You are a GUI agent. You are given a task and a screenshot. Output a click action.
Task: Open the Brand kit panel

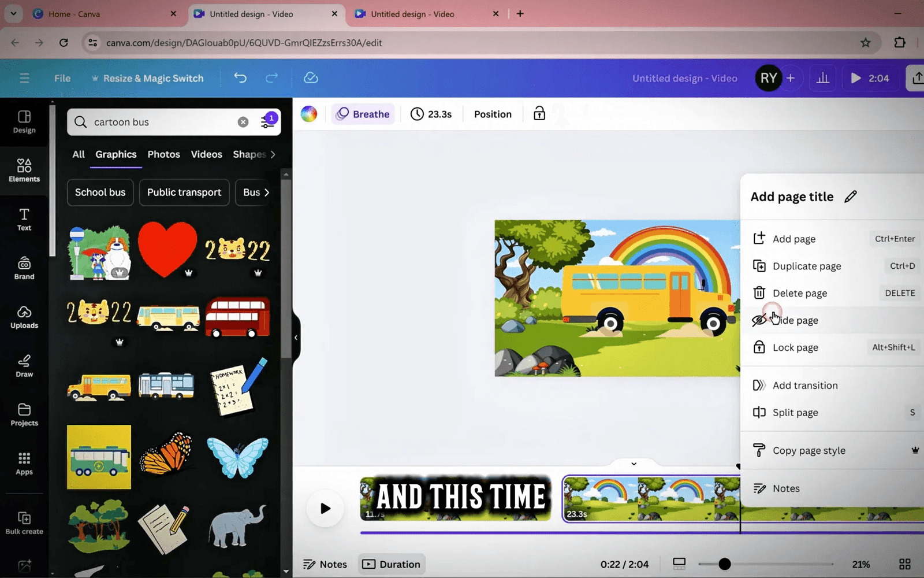point(24,268)
